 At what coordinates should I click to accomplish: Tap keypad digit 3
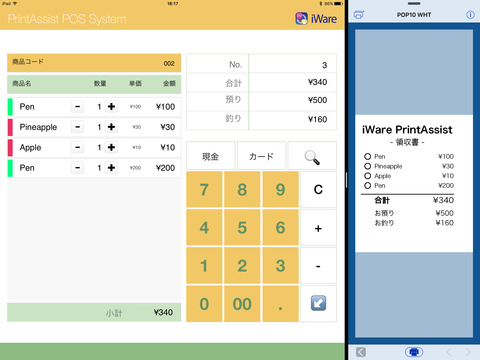click(280, 266)
